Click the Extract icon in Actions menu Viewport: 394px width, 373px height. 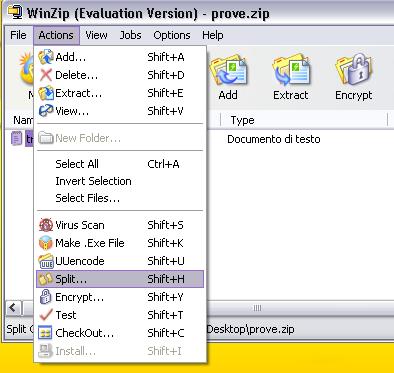tap(46, 93)
